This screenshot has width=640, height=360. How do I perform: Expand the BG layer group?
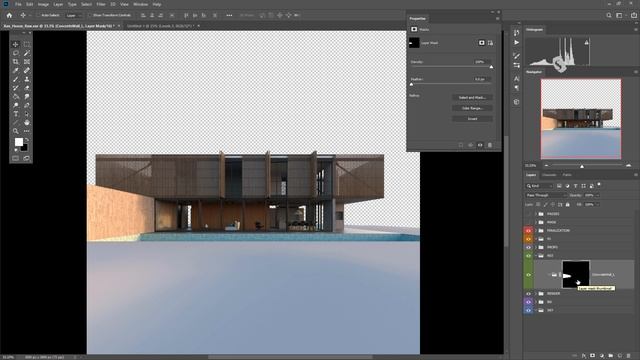point(536,302)
